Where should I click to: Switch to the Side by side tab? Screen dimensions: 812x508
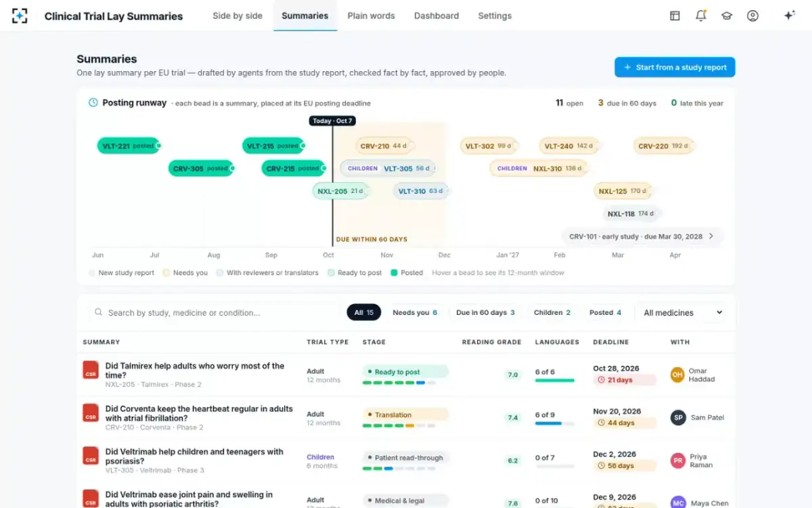(x=238, y=16)
